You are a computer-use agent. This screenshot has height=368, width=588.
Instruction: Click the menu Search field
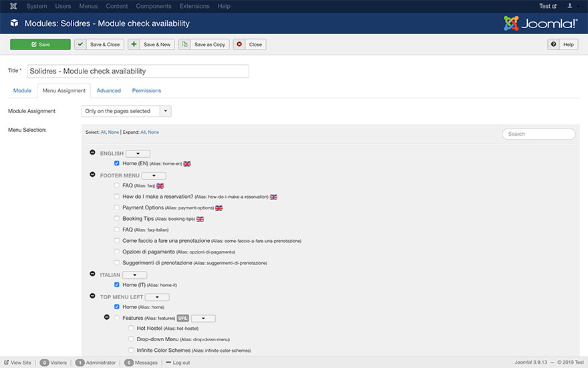(x=539, y=134)
